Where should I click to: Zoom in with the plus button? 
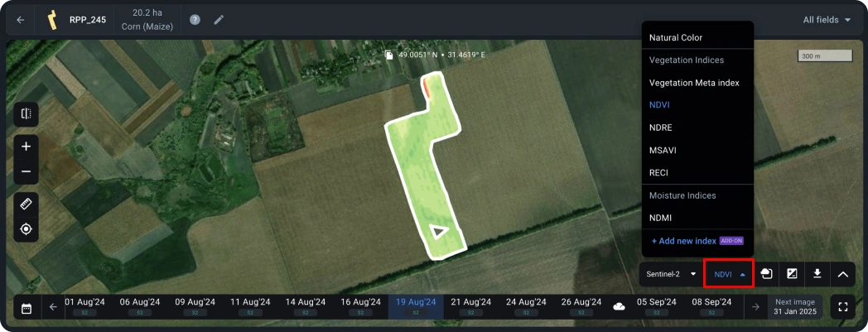26,147
